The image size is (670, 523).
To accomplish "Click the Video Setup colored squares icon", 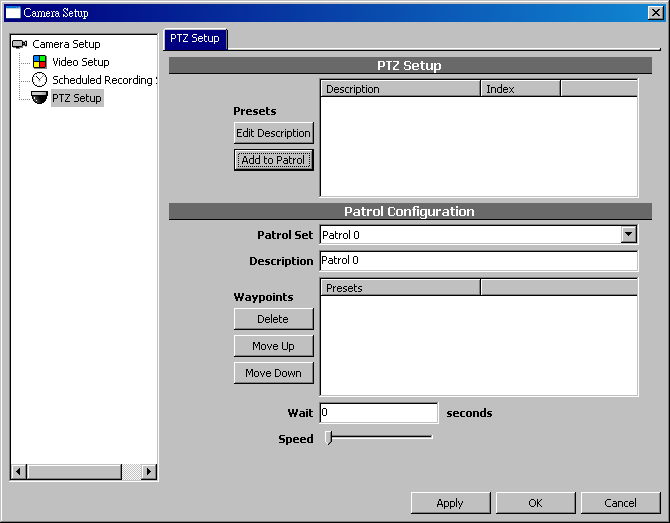I will (40, 62).
